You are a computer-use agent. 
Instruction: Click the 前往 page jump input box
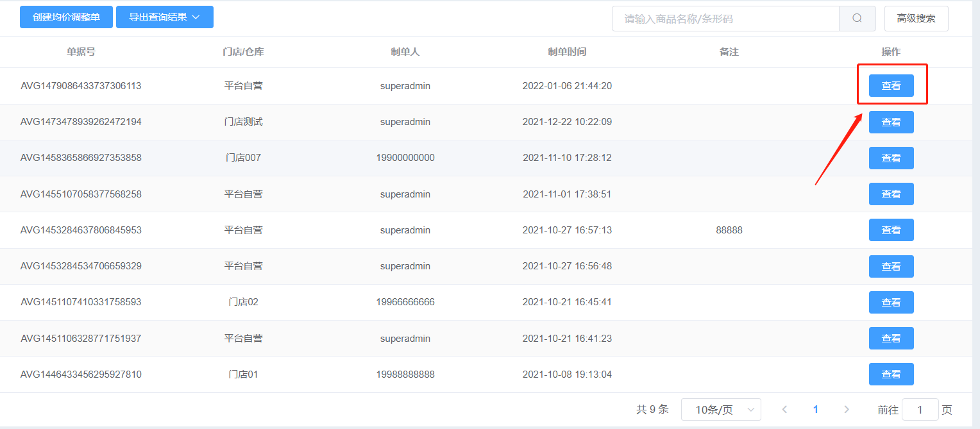coord(920,409)
